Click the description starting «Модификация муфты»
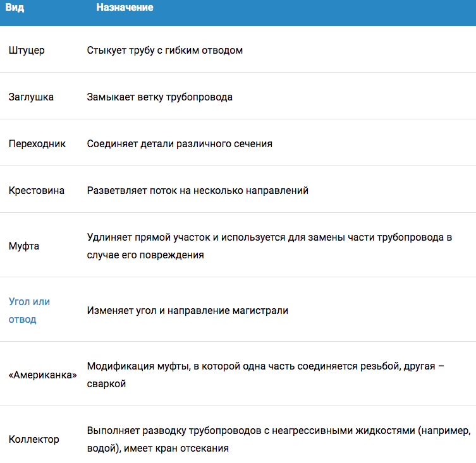Image resolution: width=476 pixels, height=463 pixels. [x=265, y=375]
